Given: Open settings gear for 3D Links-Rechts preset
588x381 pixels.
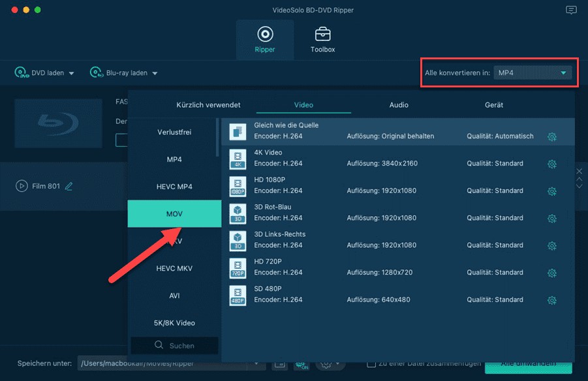Looking at the screenshot, I should point(551,245).
